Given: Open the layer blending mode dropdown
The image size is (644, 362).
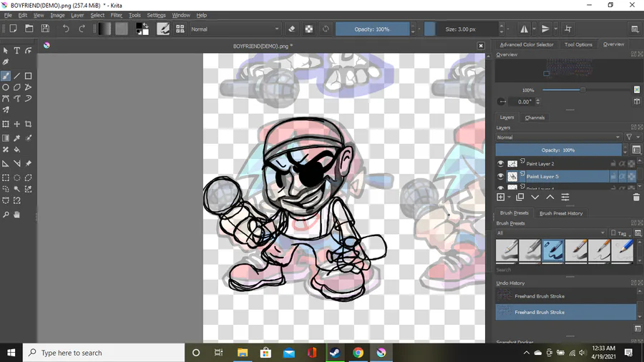Looking at the screenshot, I should click(558, 137).
